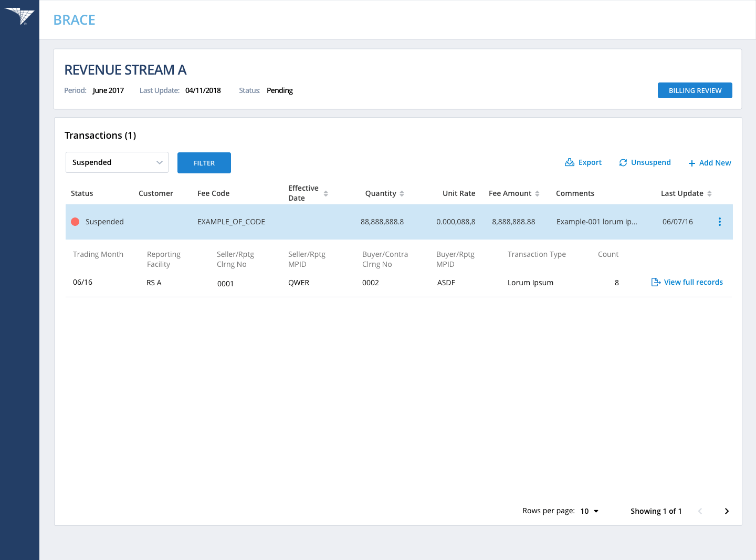This screenshot has width=756, height=560.
Task: Click the buyer MPID value ASDF
Action: pos(446,283)
